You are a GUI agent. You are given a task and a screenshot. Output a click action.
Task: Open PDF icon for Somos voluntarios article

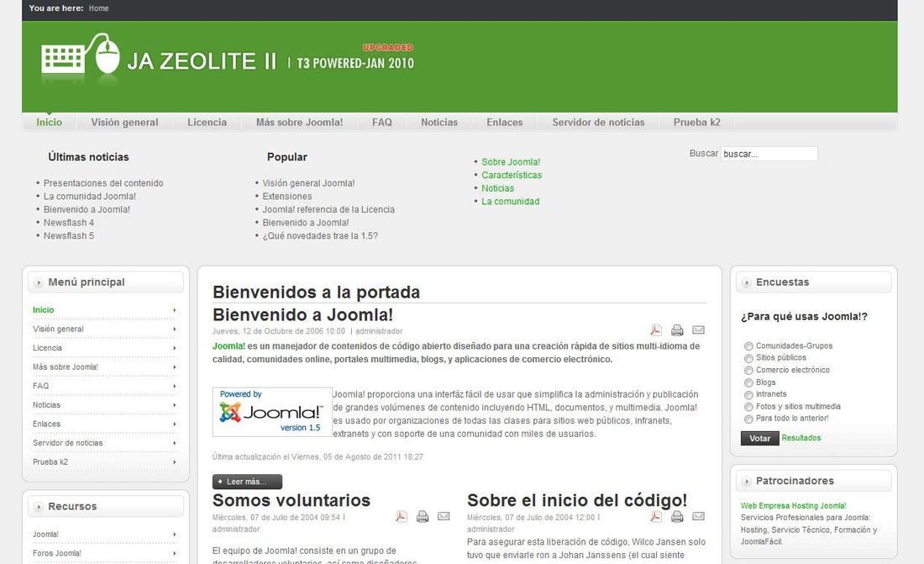[402, 517]
